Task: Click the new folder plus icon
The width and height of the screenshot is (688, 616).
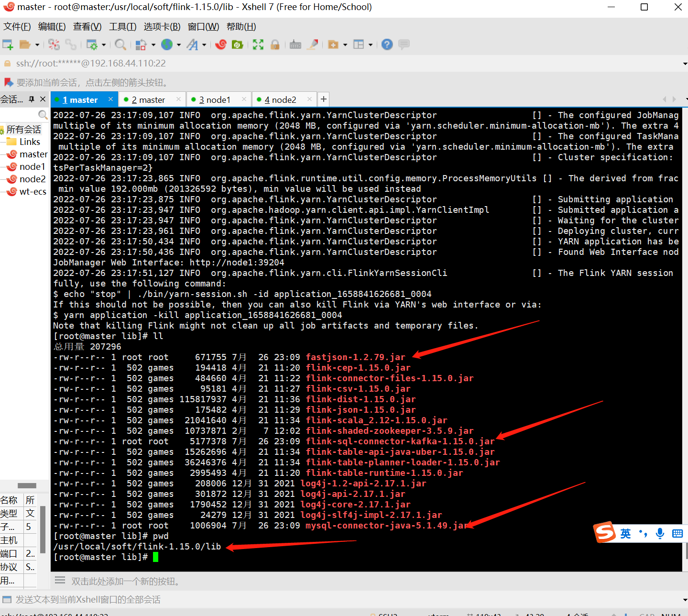Action: [x=333, y=44]
